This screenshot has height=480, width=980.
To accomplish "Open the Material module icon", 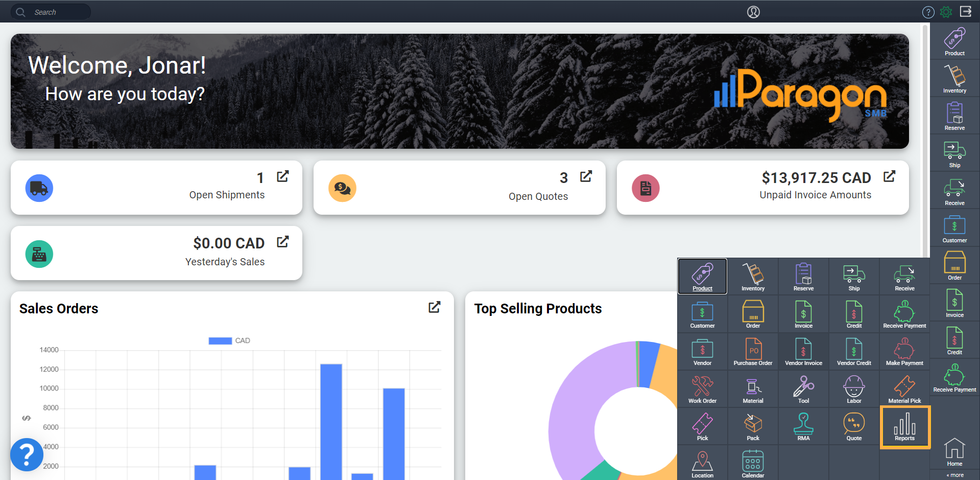I will point(753,390).
